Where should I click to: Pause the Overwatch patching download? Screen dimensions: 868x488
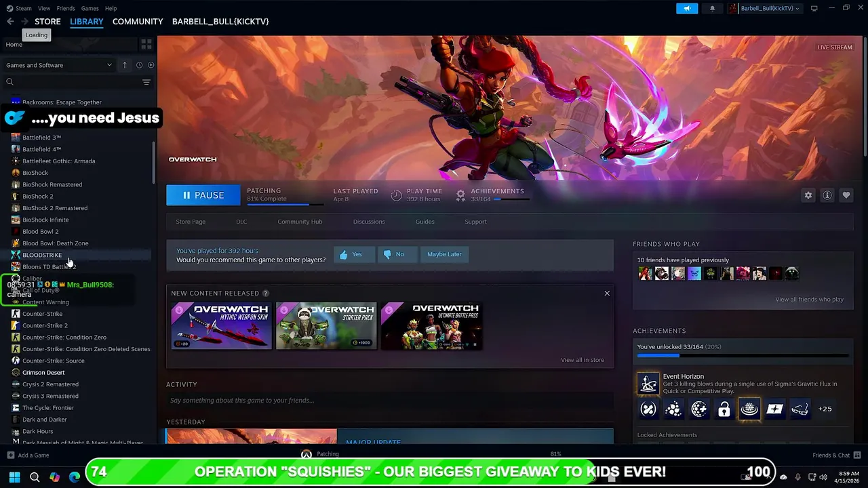pos(203,195)
